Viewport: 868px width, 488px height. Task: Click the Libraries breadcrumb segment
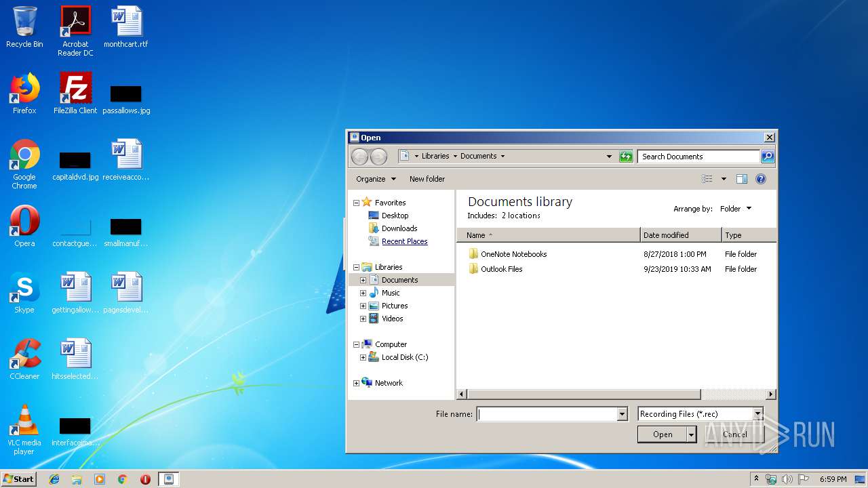pyautogui.click(x=435, y=156)
